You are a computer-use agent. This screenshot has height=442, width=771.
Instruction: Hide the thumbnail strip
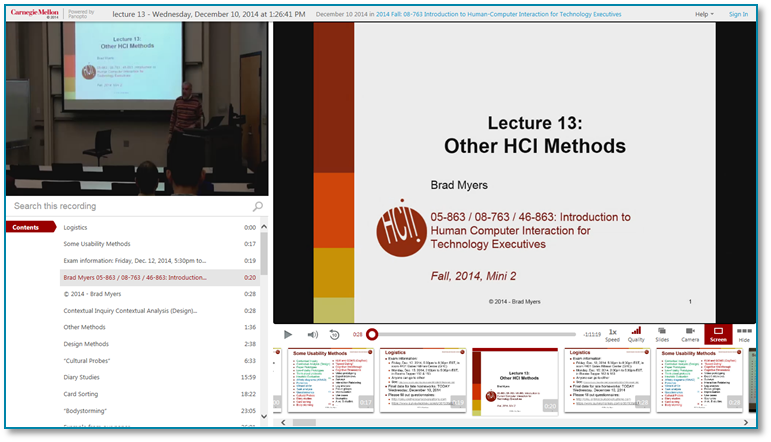(x=744, y=334)
